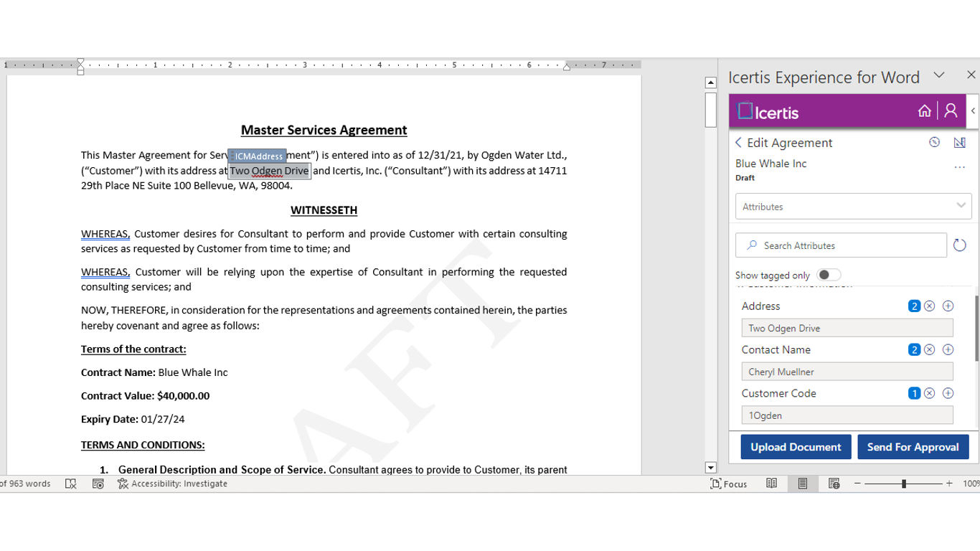Image resolution: width=980 pixels, height=551 pixels.
Task: Click Contract Name: Blue Whale Inc line
Action: pyautogui.click(x=154, y=372)
